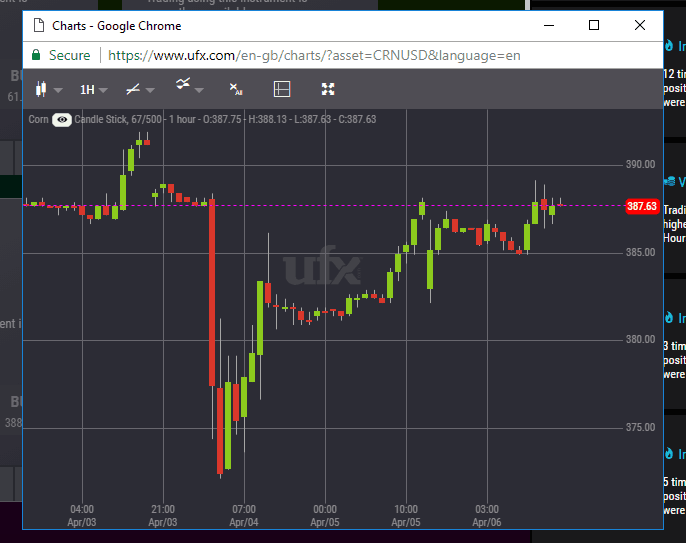Click the Candle Stick OHLC info text

tap(225, 119)
